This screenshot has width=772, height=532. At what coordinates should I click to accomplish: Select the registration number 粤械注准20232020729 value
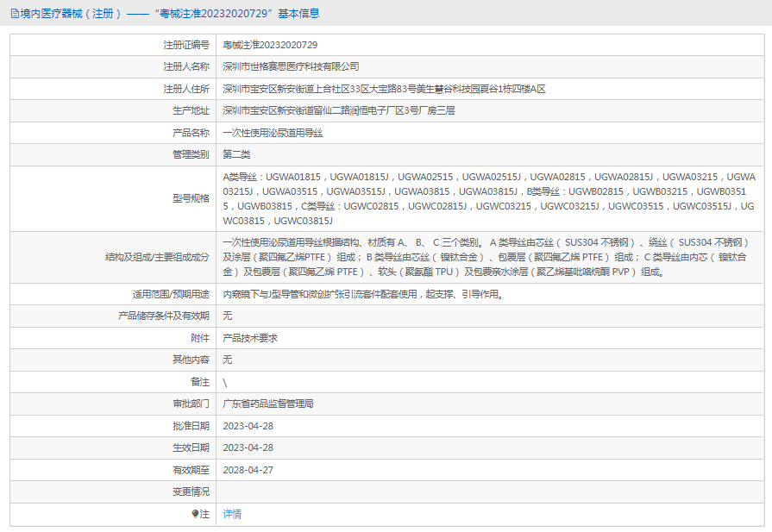point(270,45)
